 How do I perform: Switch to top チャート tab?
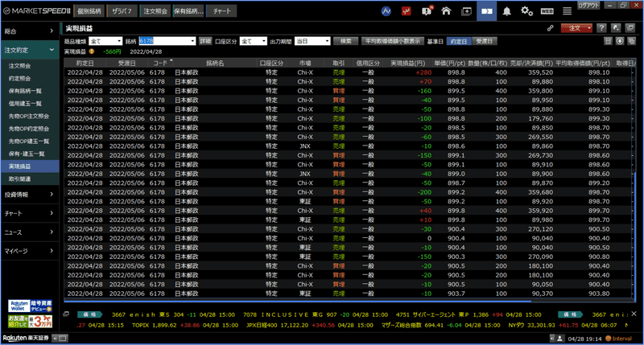pyautogui.click(x=222, y=11)
